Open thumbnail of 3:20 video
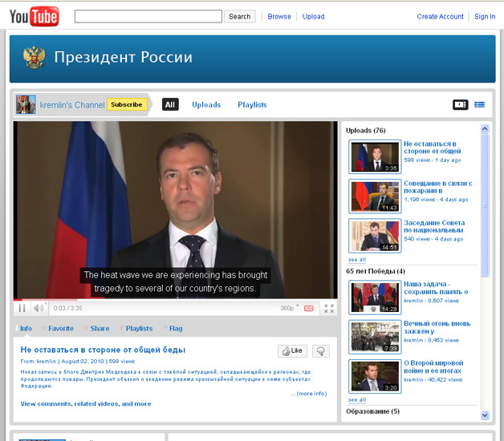 375,376
